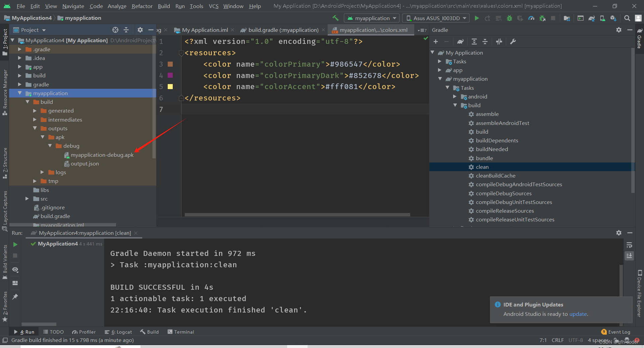The width and height of the screenshot is (644, 348).
Task: Sync Project with Gradle Files icon
Action: point(592,18)
